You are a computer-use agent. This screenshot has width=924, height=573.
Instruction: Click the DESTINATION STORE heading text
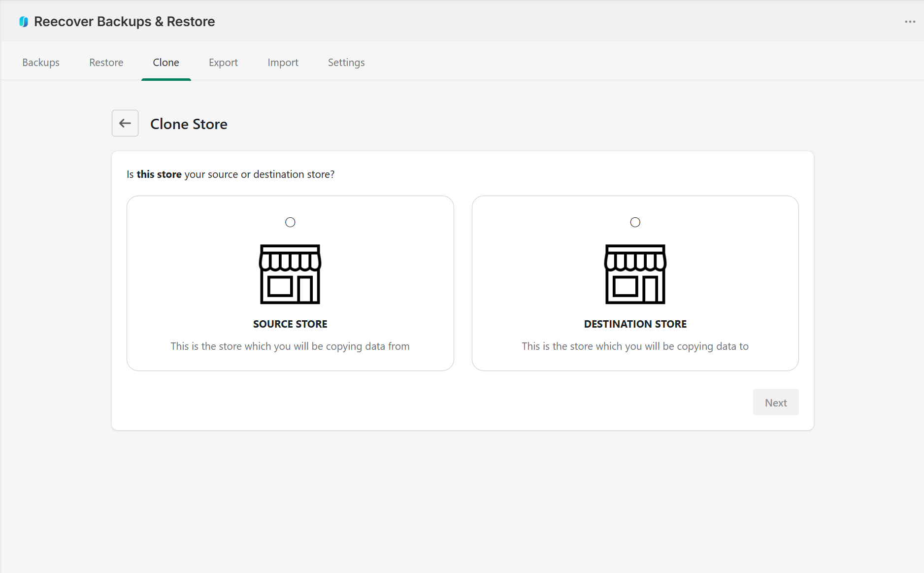point(635,324)
